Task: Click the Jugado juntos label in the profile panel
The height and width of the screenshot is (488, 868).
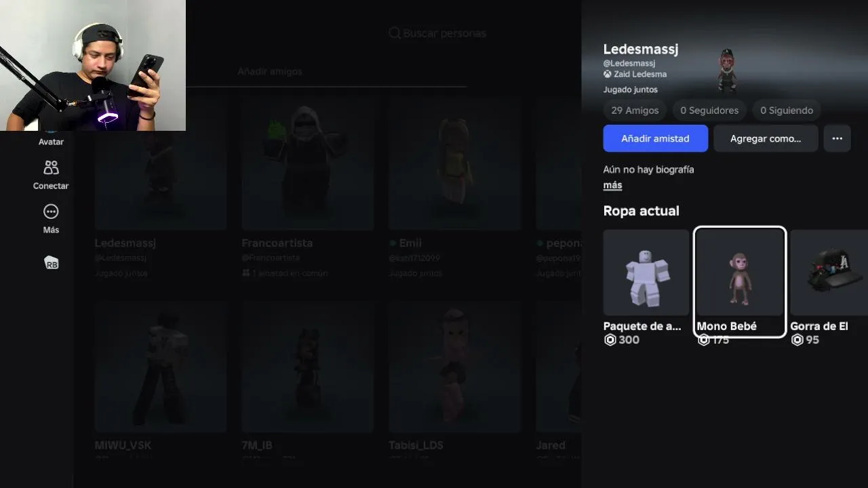Action: (631, 89)
